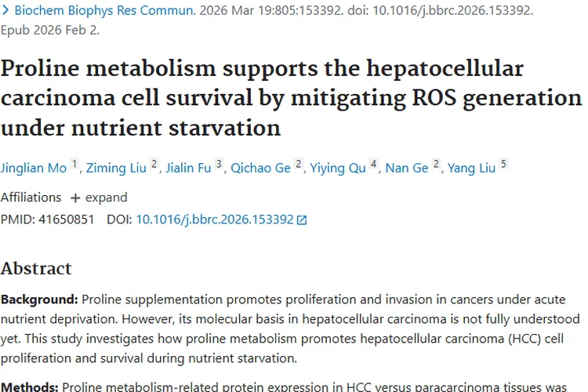Show affiliation 2 next to Qichao Ge
The image size is (588, 392).
coord(299,165)
